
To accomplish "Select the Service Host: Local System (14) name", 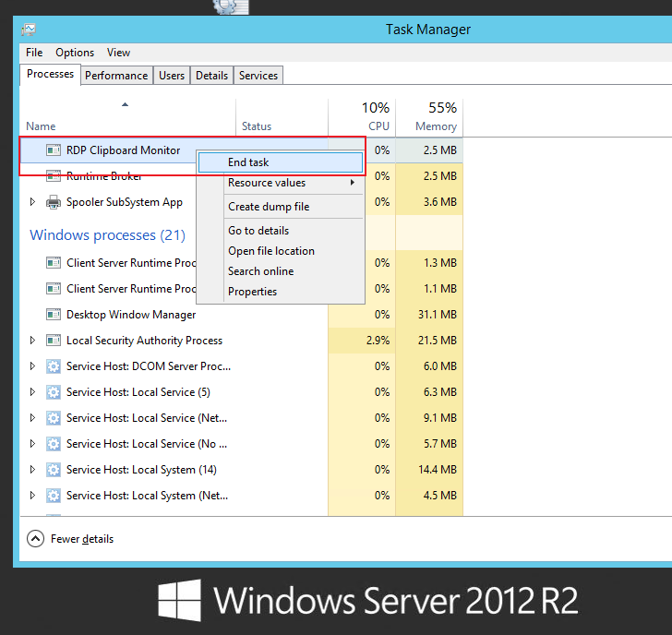I will click(141, 470).
